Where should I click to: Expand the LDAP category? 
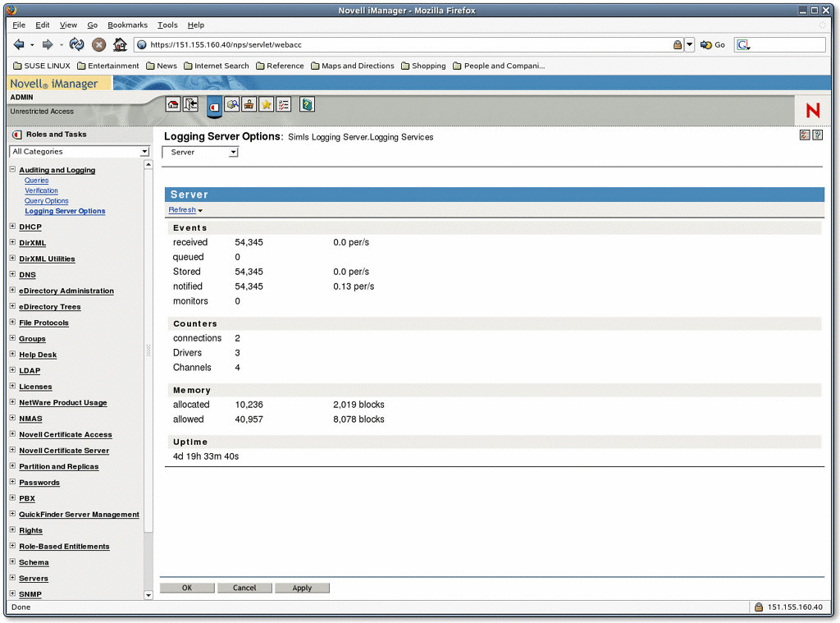(x=12, y=370)
